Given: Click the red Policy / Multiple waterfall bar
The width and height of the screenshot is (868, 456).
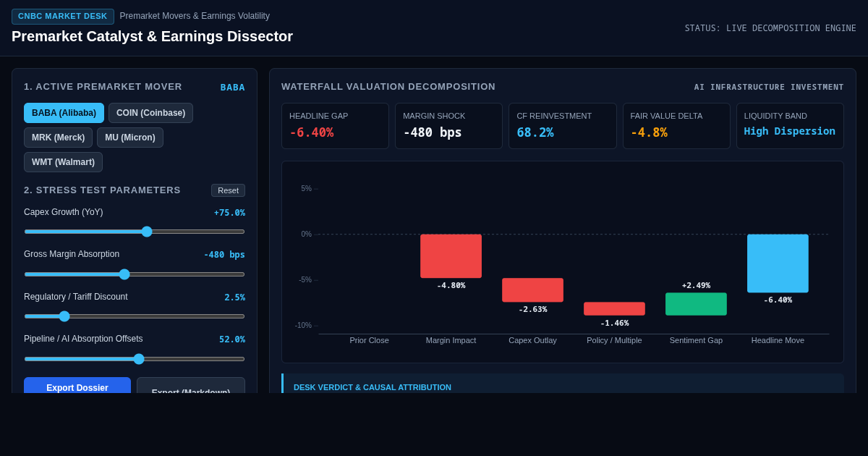Looking at the screenshot, I should pos(614,308).
